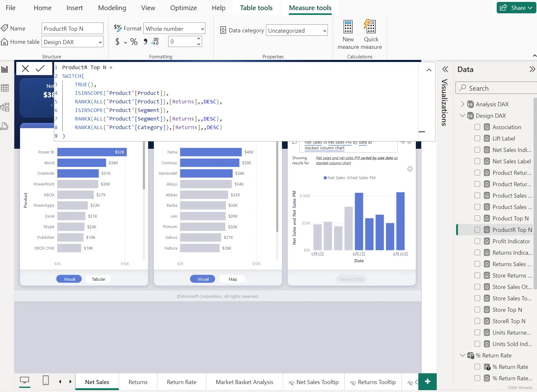Click the Design DAX table icon

(x=470, y=116)
